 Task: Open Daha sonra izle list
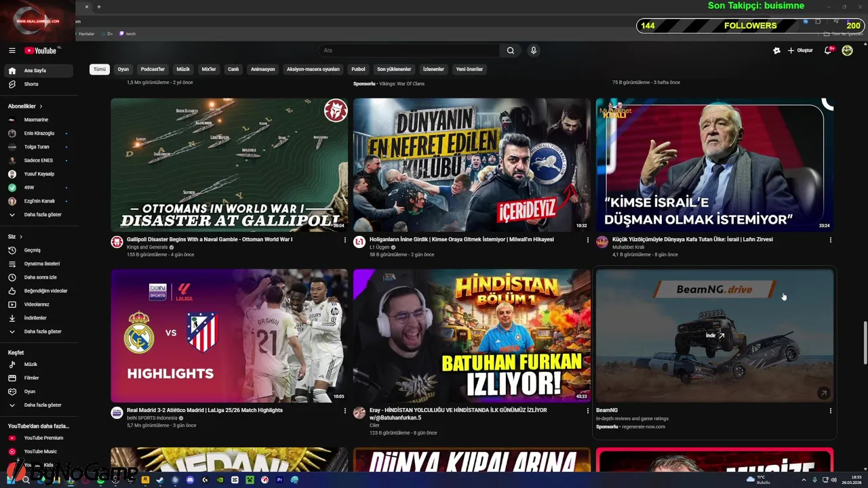(39, 277)
